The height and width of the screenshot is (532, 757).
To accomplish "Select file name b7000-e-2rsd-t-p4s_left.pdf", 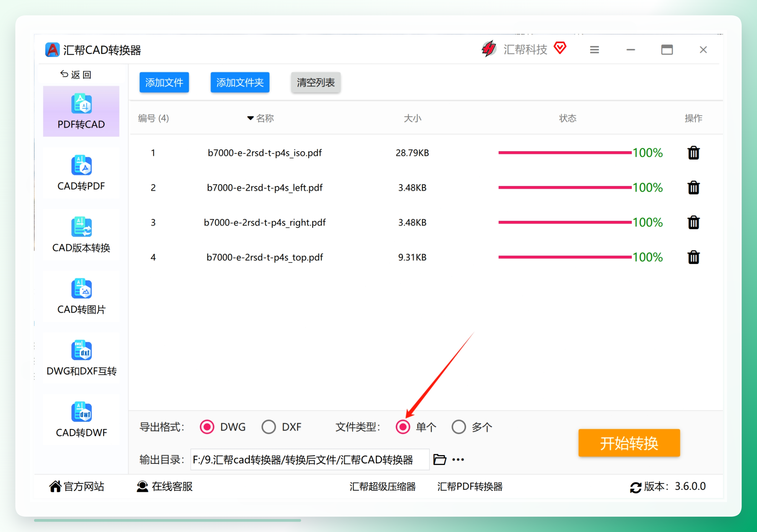I will point(265,188).
